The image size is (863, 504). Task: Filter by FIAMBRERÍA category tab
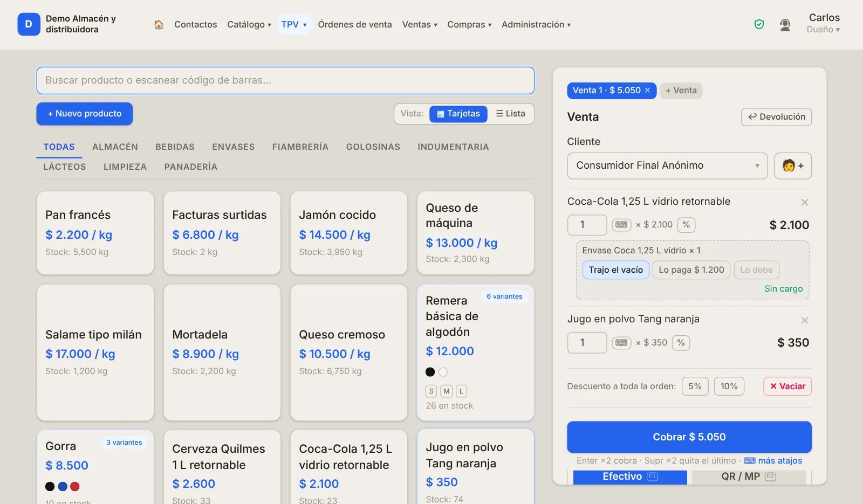pyautogui.click(x=300, y=147)
